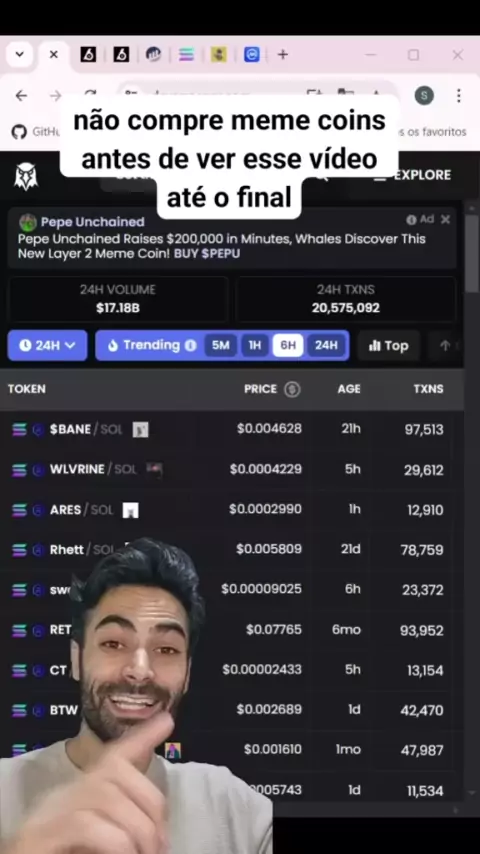Viewport: 480px width, 854px height.
Task: Go back with the browser back arrow
Action: pyautogui.click(x=21, y=96)
